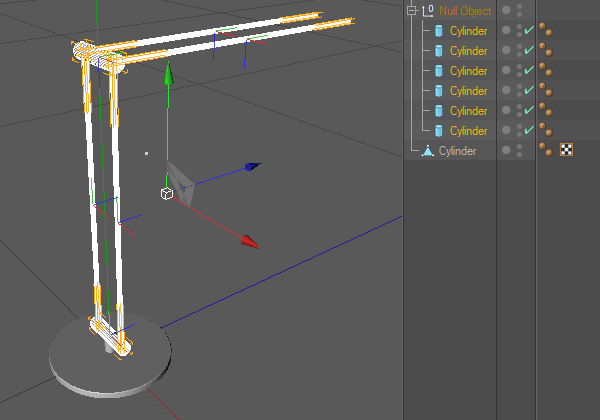Click fifth Cylinder's gray layer dot
The height and width of the screenshot is (420, 600).
tap(506, 110)
